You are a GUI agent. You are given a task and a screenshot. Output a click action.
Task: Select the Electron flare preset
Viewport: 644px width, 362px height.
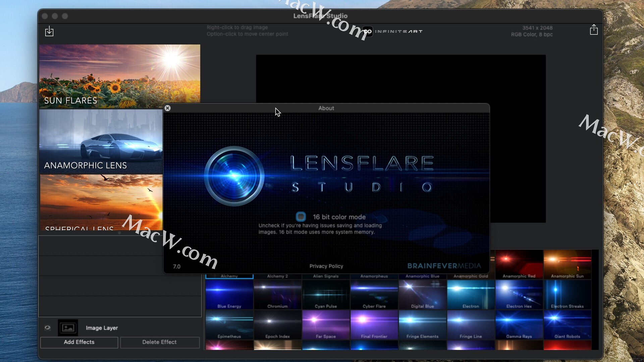pyautogui.click(x=471, y=295)
